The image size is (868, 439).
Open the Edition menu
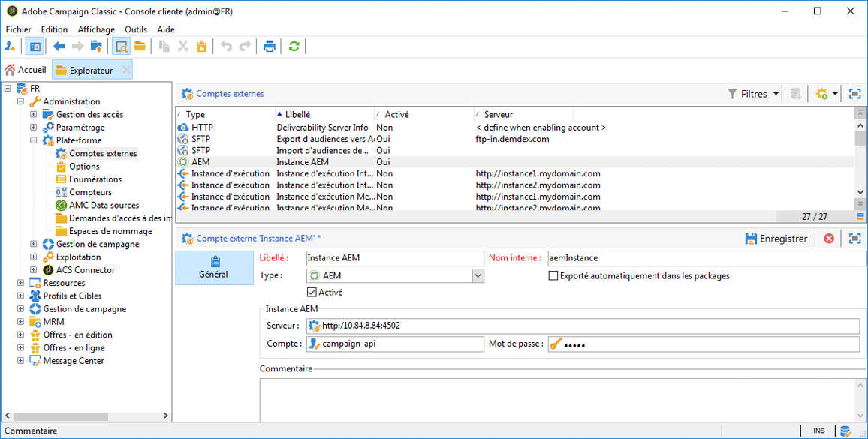54,29
